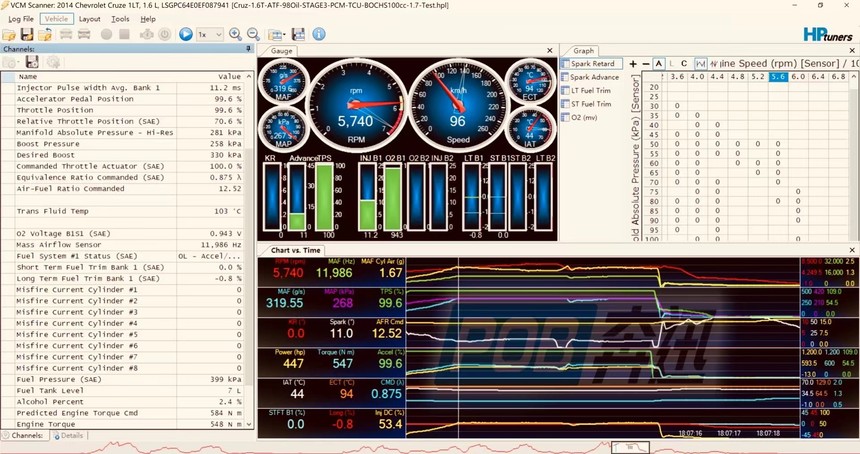Click the engine diagnostics icon
Image resolution: width=860 pixels, height=454 pixels.
point(146,35)
